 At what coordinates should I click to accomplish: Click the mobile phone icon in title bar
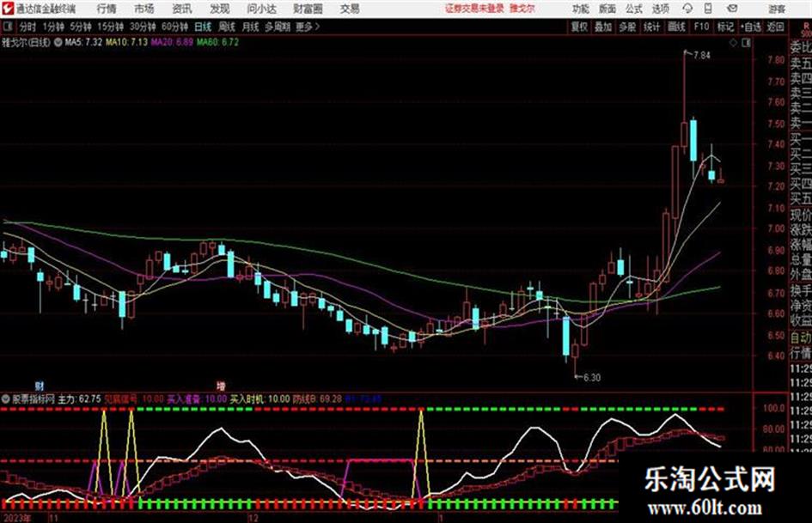708,9
